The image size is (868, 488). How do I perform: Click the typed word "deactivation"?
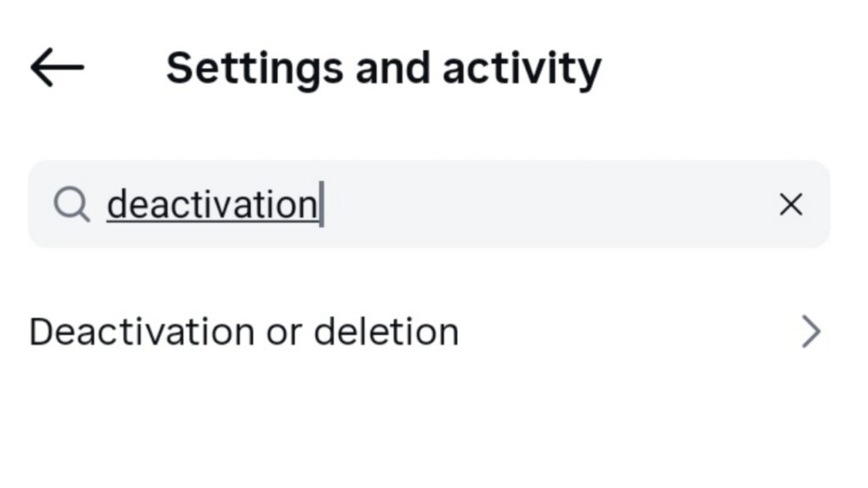coord(212,204)
